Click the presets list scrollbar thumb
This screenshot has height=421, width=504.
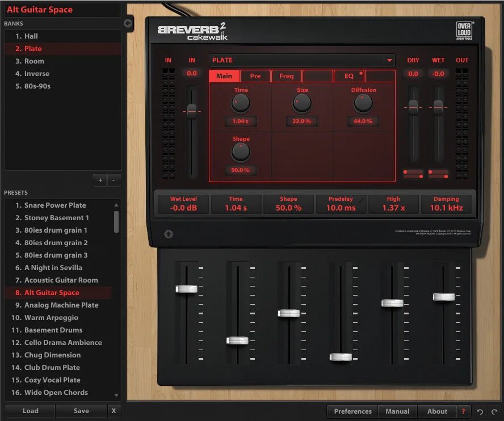coord(116,221)
